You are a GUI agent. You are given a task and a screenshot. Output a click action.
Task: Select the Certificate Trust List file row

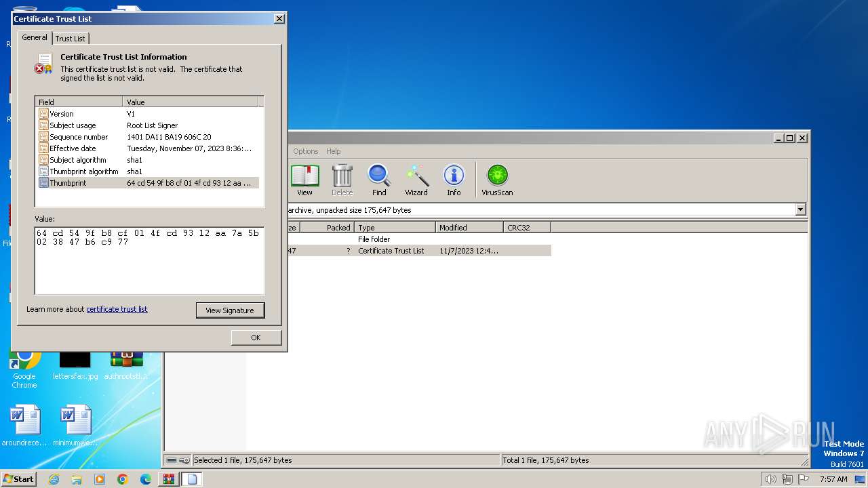click(x=419, y=251)
